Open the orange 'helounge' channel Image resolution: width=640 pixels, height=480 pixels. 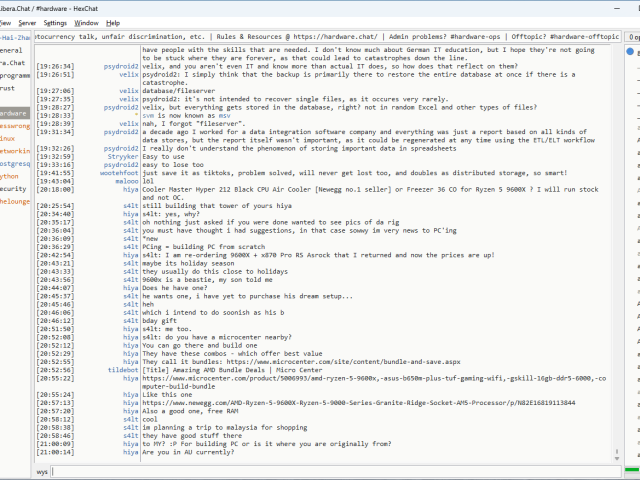[x=15, y=201]
